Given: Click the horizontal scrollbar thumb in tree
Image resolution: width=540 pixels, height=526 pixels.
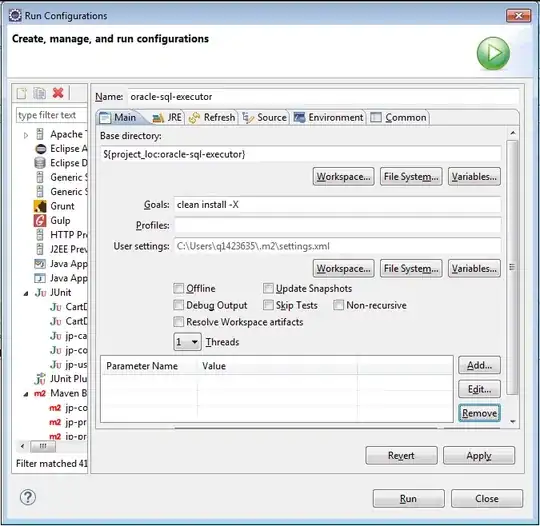Looking at the screenshot, I should [x=43, y=446].
